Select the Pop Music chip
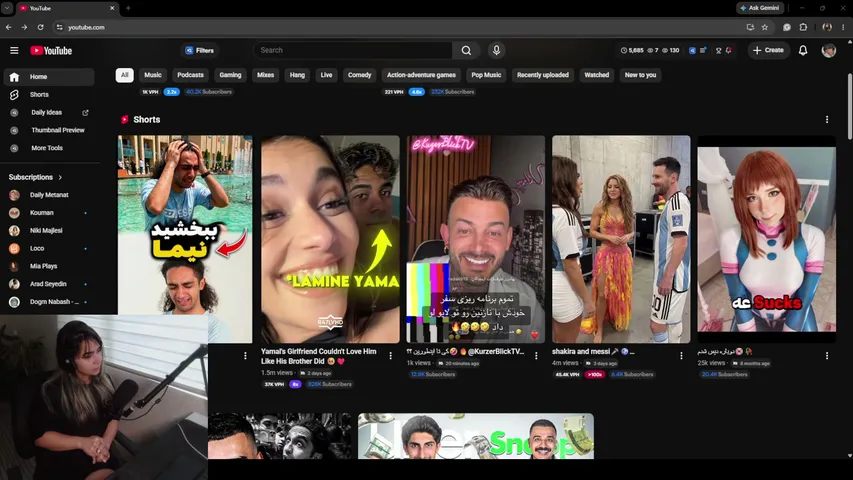Viewport: 853px width, 480px height. coord(486,75)
